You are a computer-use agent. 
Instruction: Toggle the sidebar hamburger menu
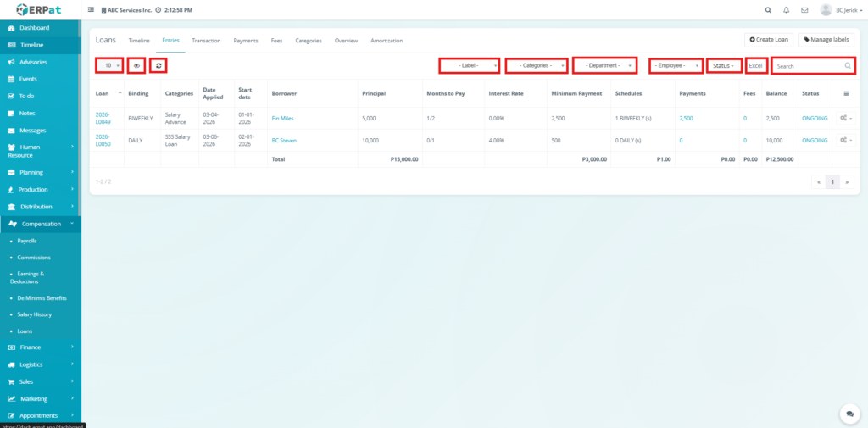pyautogui.click(x=92, y=10)
